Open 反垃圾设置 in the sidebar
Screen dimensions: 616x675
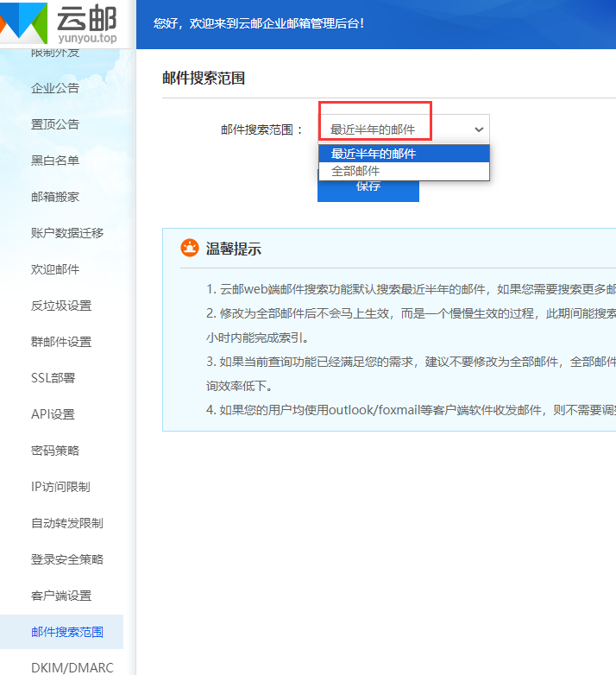[x=61, y=306]
